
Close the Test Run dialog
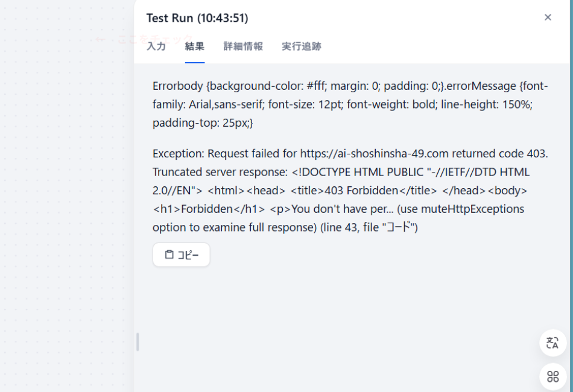tap(548, 17)
